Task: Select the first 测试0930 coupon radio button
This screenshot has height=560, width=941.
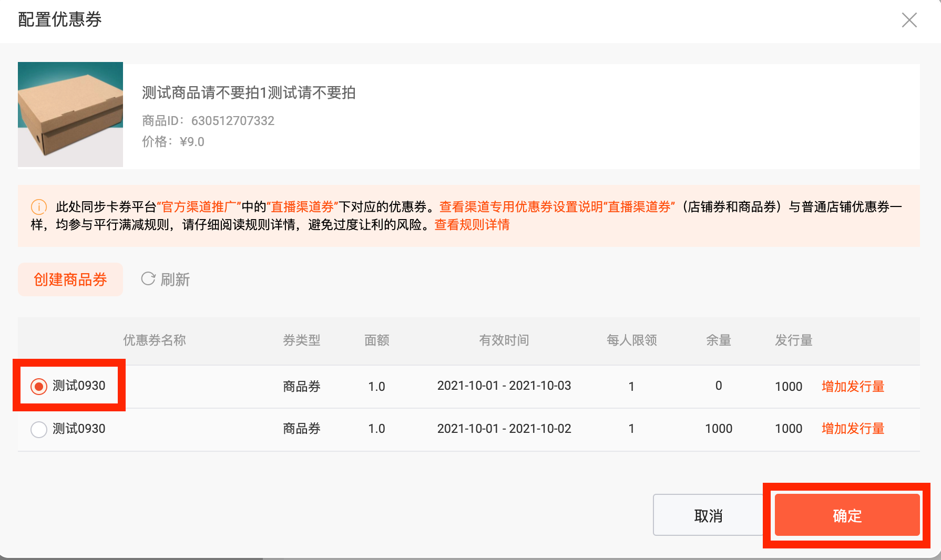Action: (x=39, y=387)
